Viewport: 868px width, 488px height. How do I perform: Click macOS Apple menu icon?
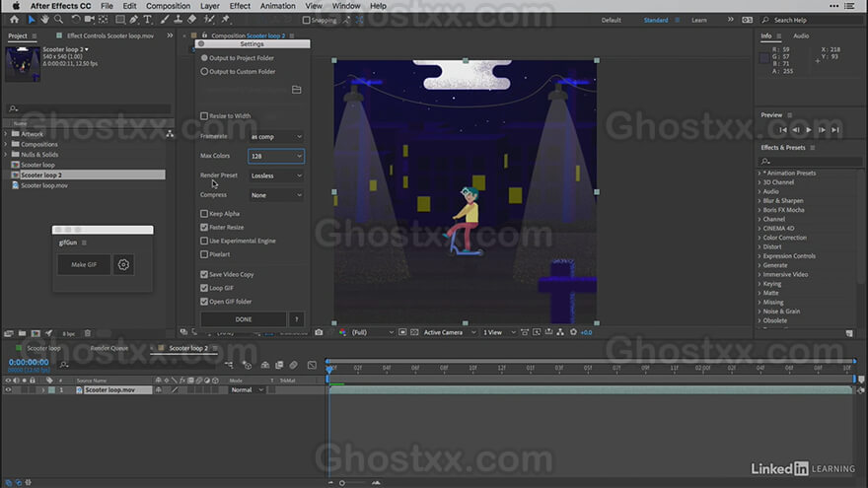tap(16, 6)
